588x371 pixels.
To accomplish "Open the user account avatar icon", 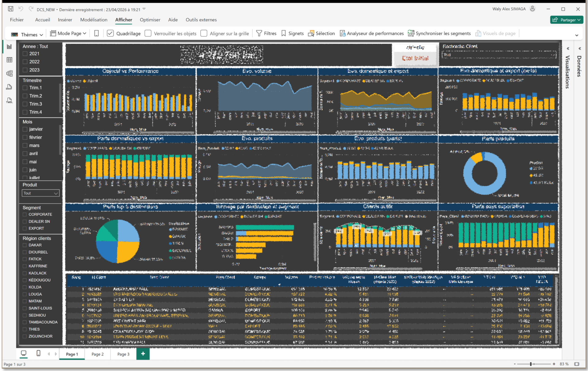I will pyautogui.click(x=533, y=9).
